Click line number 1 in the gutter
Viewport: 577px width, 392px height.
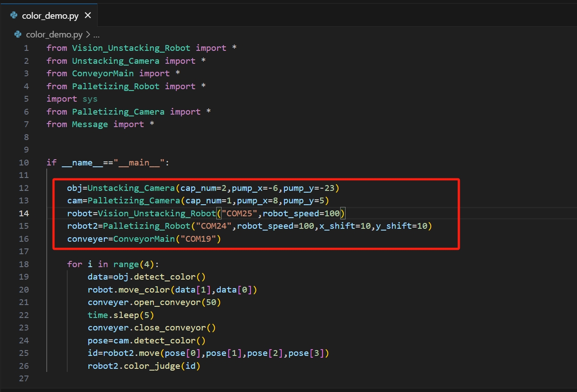pos(26,48)
